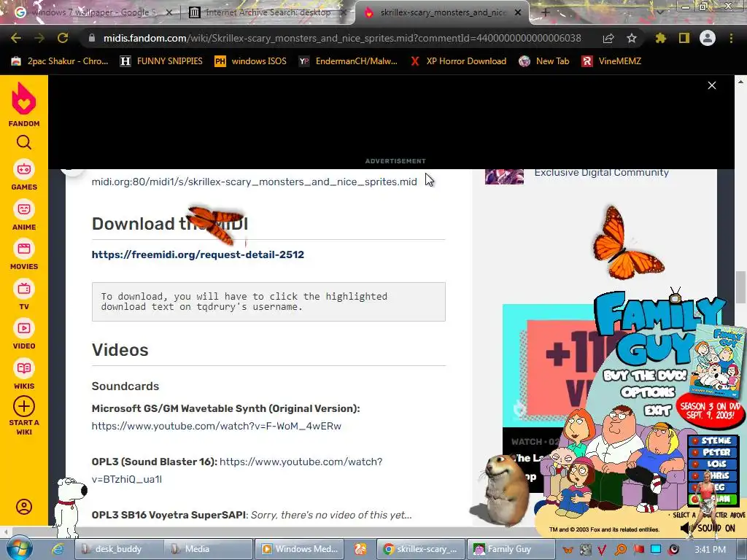
Task: Open the UC Browser taskbar icon
Action: (x=360, y=549)
